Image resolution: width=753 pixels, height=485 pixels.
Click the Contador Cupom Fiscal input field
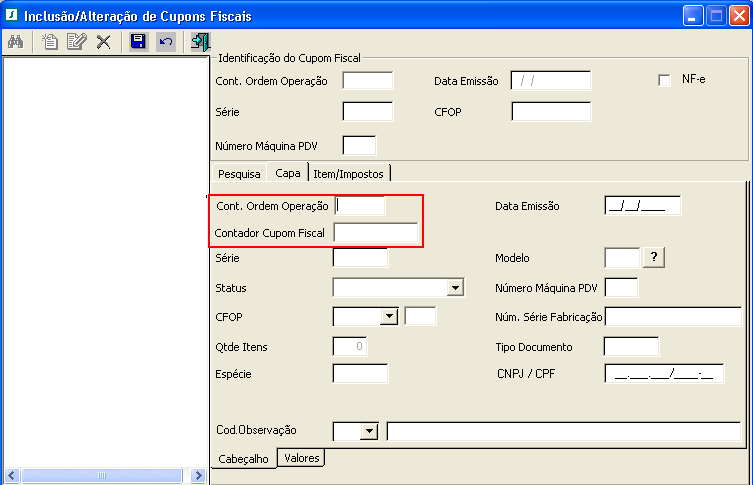[375, 233]
